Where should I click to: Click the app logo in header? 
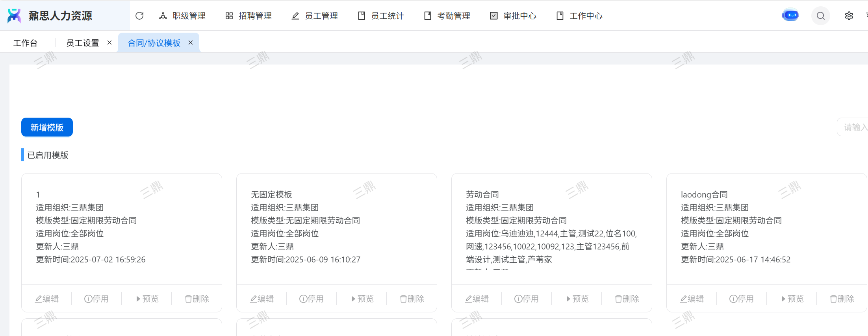click(14, 16)
